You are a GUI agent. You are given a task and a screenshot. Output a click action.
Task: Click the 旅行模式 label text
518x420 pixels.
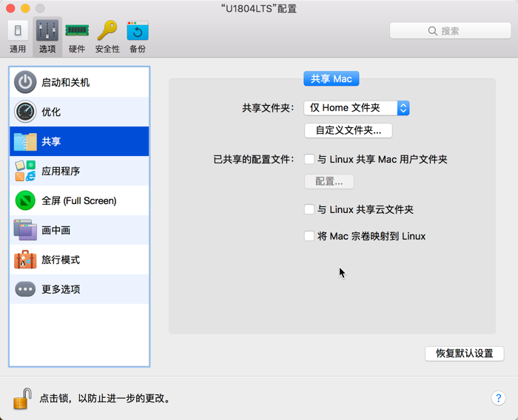[61, 260]
